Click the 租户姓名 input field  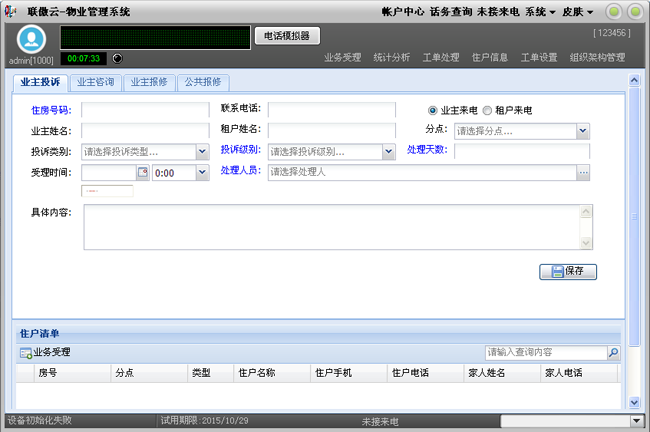point(332,131)
